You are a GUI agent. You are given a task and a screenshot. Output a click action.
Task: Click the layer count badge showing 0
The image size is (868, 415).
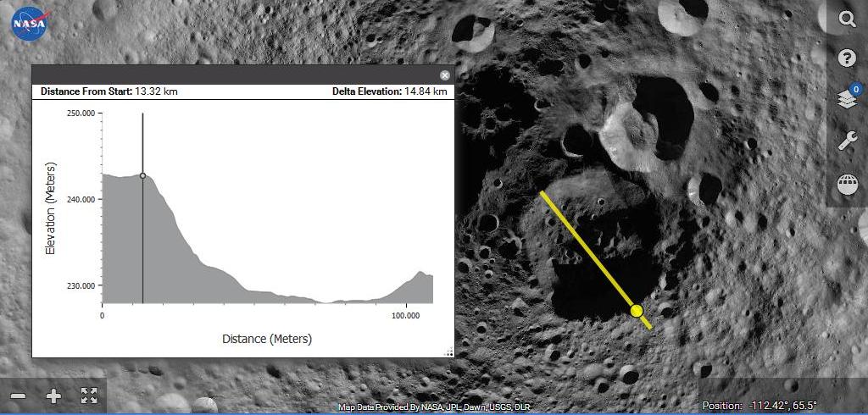[x=856, y=89]
